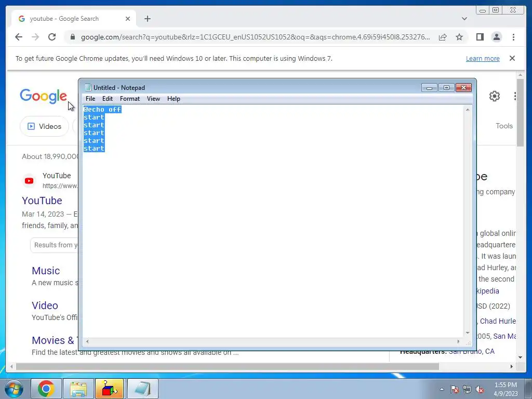View site information padlock icon
Viewport: 532px width, 399px height.
(x=72, y=37)
